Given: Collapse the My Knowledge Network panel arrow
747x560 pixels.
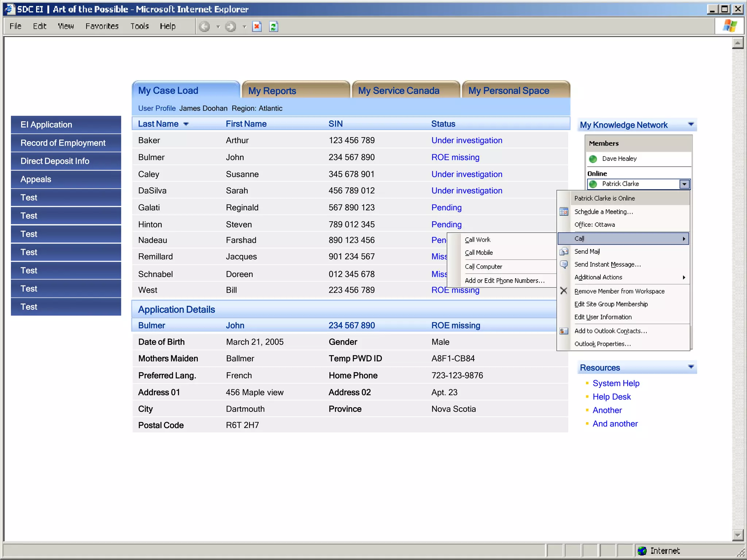Looking at the screenshot, I should (691, 124).
